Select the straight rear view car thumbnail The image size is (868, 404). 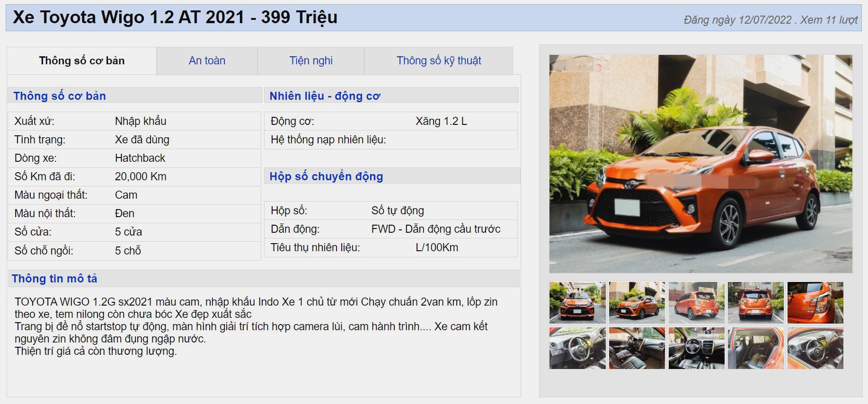point(756,302)
